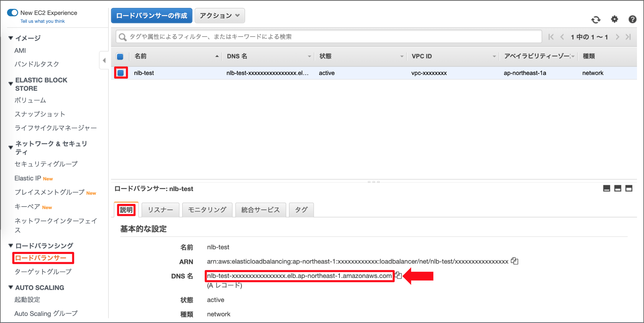This screenshot has height=323, width=644.
Task: Open 起動設定 in sidebar
Action: (x=27, y=300)
